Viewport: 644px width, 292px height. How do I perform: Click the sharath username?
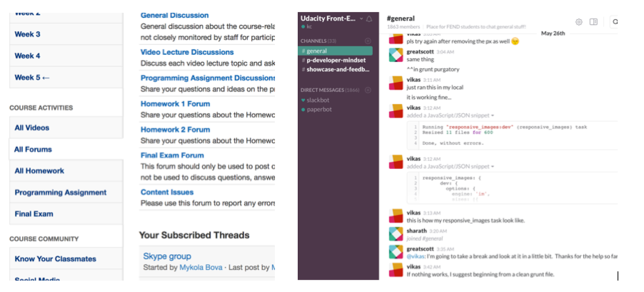tap(417, 231)
